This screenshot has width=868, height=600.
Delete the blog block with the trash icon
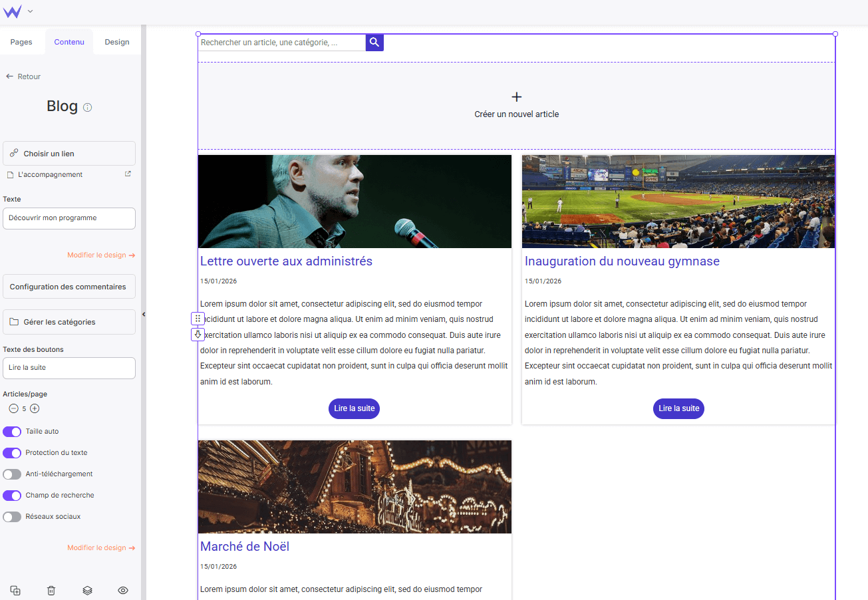51,590
